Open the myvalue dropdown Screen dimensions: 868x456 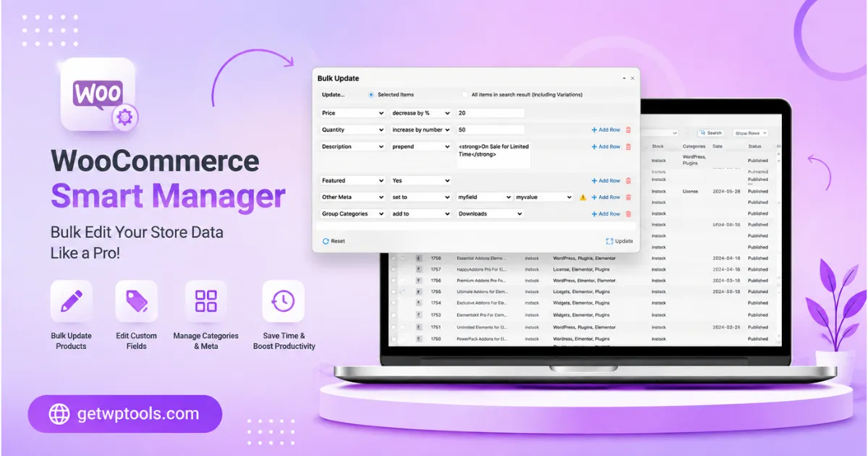click(x=544, y=197)
